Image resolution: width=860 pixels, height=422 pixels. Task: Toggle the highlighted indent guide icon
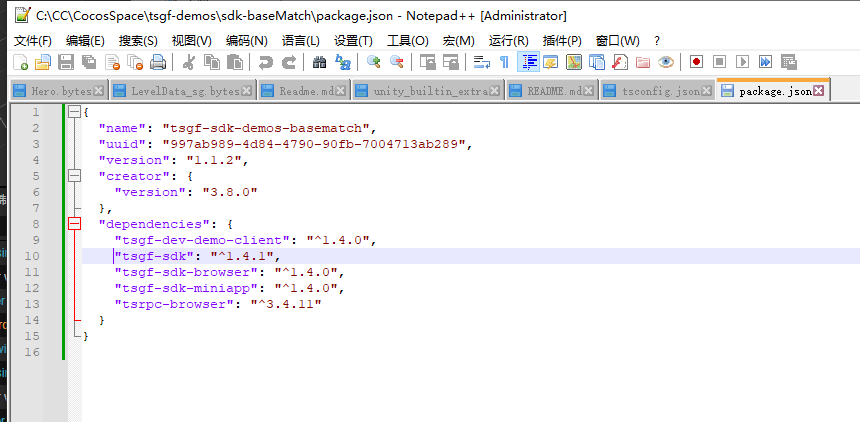(x=528, y=62)
